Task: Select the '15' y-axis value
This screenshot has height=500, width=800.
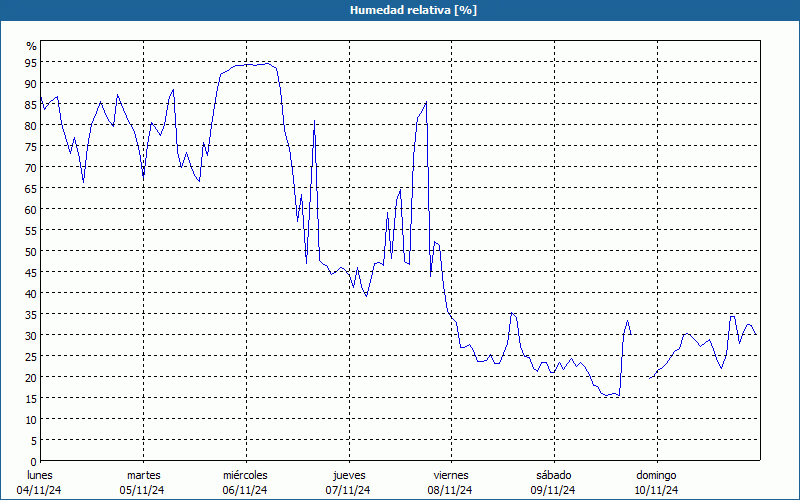Action: [31, 398]
